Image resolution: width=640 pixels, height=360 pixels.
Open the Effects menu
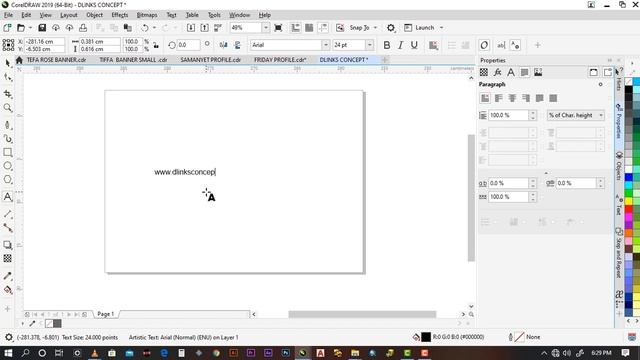point(120,15)
